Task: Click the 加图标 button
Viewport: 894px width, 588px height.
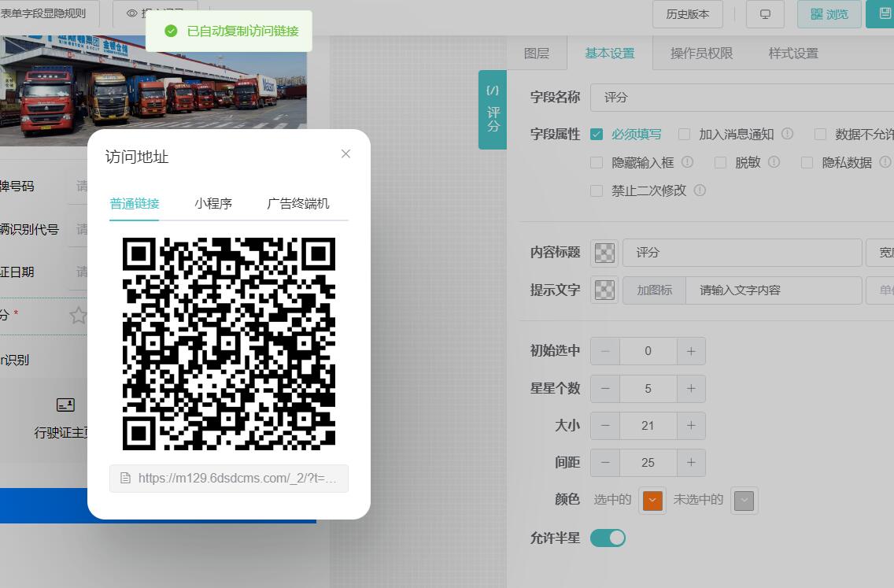Action: pos(655,290)
